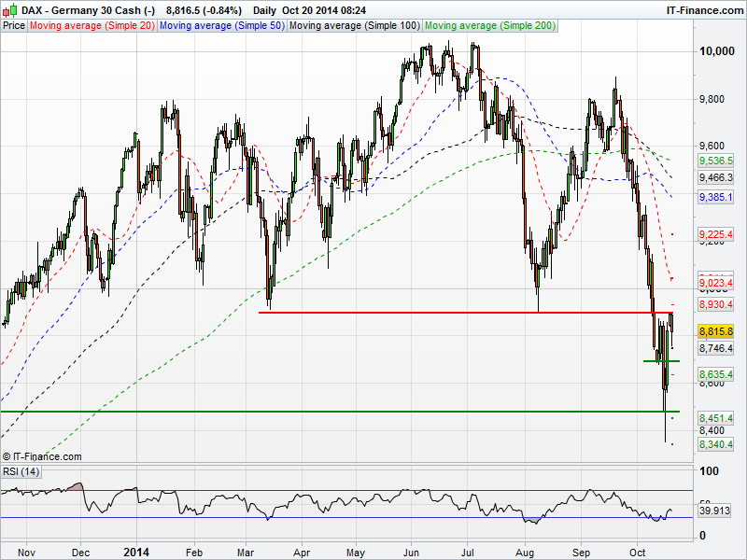Viewport: 747px width, 560px height.
Task: Click the RSI axis 100 label
Action: pyautogui.click(x=710, y=471)
